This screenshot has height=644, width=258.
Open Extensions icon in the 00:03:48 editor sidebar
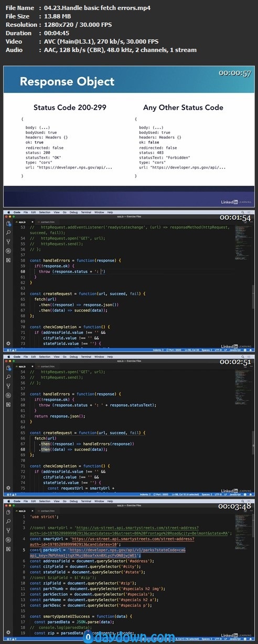coord(8,548)
